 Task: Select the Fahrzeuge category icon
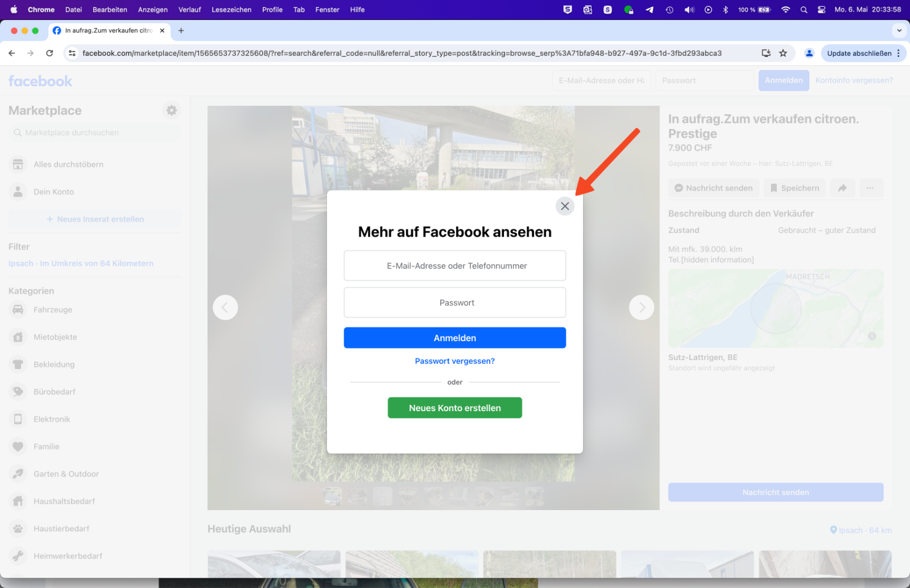18,310
